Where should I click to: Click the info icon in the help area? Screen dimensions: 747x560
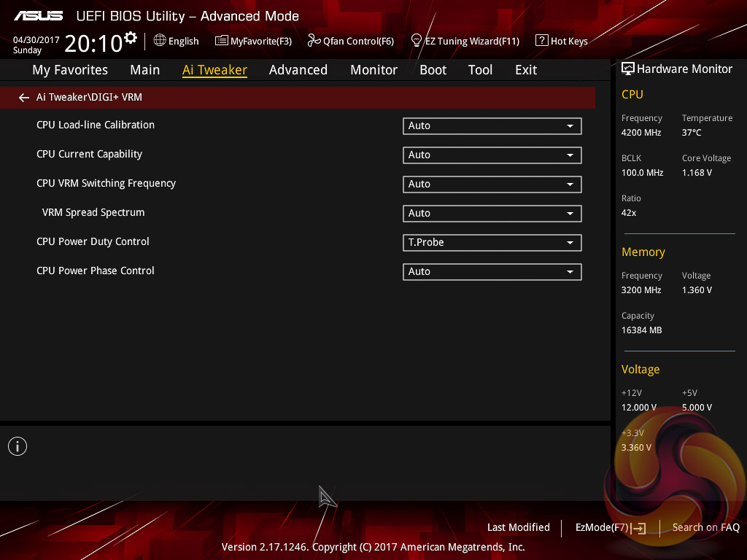[x=18, y=446]
